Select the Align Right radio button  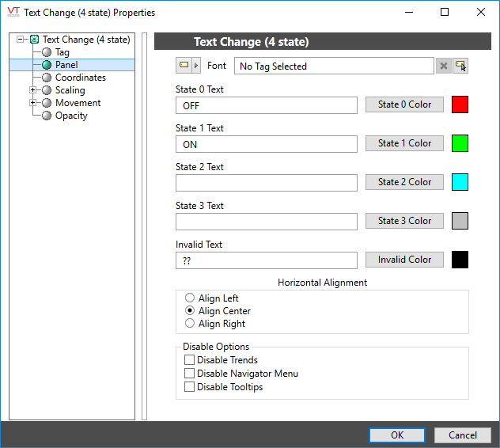pos(189,324)
